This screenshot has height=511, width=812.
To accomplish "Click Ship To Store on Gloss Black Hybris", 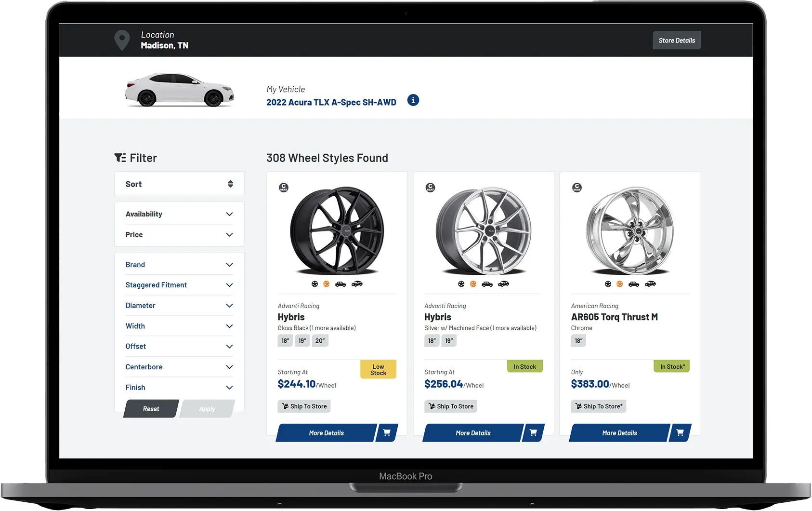I will click(304, 406).
